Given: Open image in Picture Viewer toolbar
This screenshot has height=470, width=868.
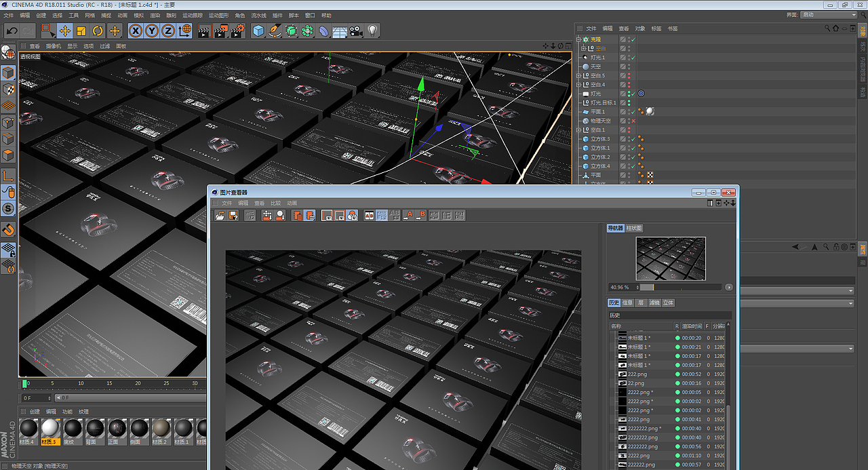Looking at the screenshot, I should (220, 216).
